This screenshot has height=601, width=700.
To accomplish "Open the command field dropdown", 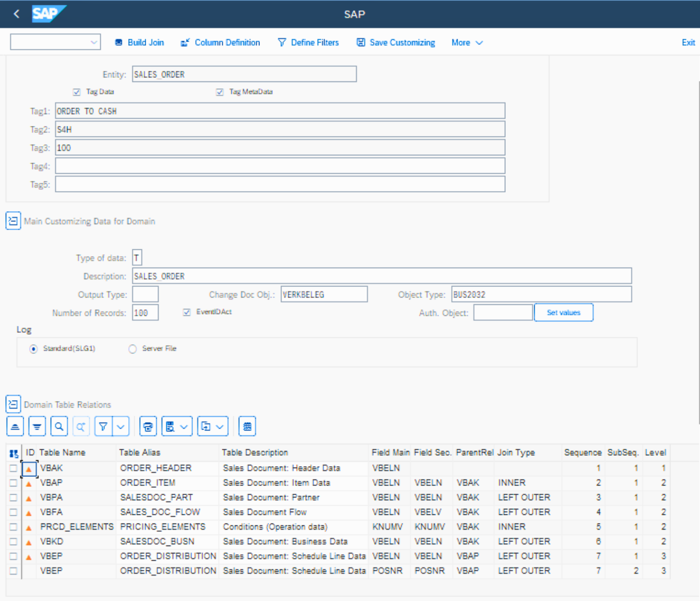I will pyautogui.click(x=94, y=42).
